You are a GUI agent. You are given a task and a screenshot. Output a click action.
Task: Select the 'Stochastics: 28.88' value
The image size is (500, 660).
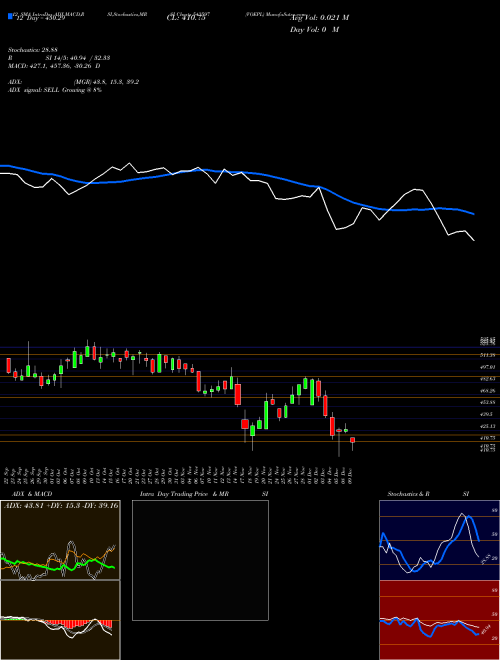pyautogui.click(x=33, y=50)
